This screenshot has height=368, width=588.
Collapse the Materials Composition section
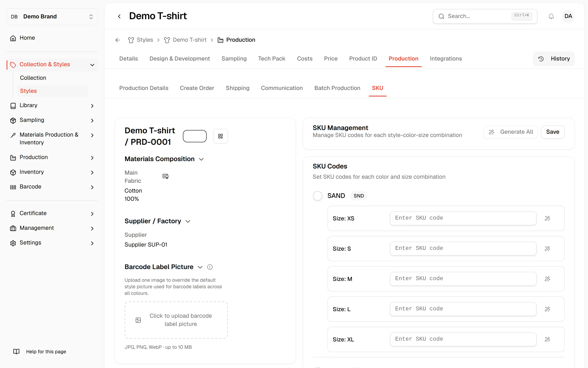click(x=201, y=159)
